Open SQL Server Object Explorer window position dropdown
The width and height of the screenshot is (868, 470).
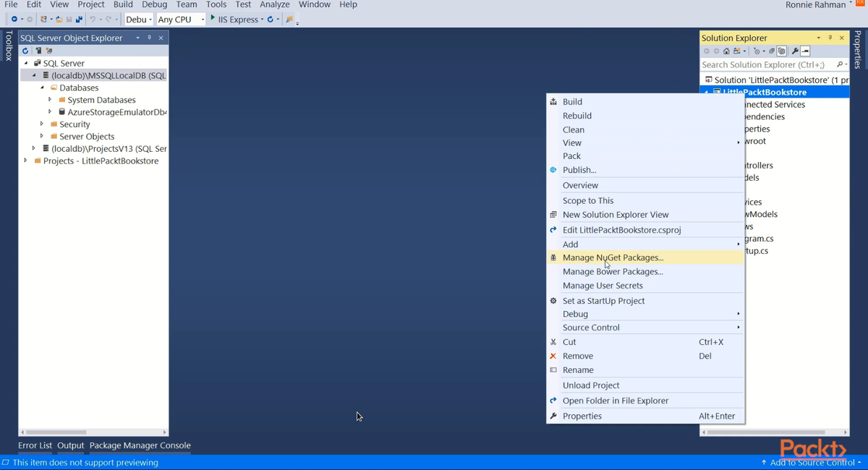click(137, 38)
